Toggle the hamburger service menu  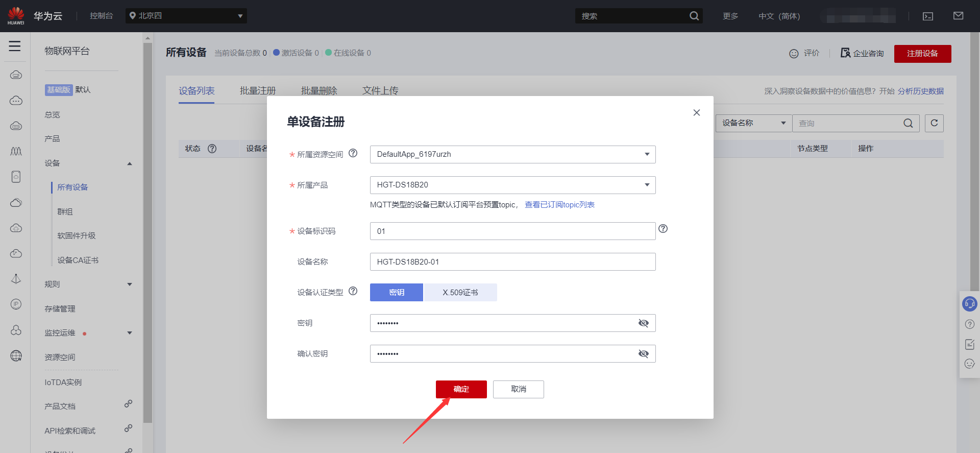[x=15, y=46]
